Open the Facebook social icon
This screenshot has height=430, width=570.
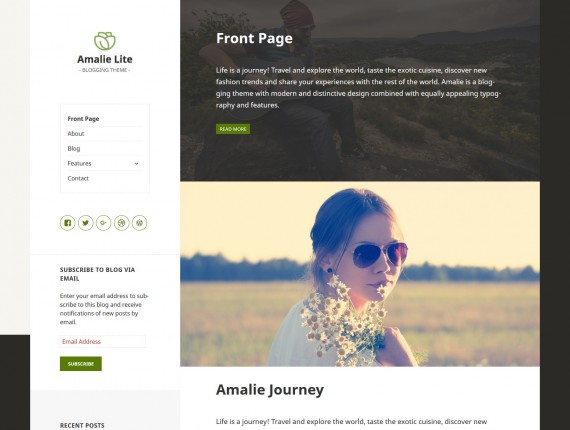(x=68, y=223)
